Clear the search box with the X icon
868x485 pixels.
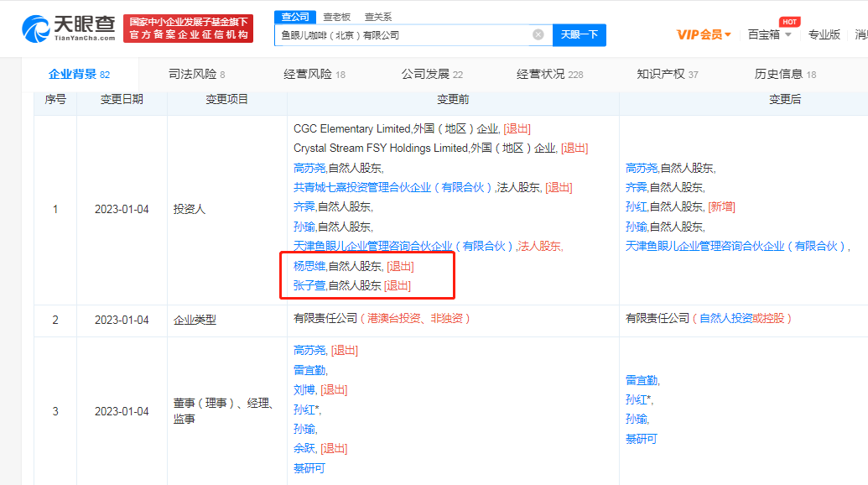click(x=538, y=35)
